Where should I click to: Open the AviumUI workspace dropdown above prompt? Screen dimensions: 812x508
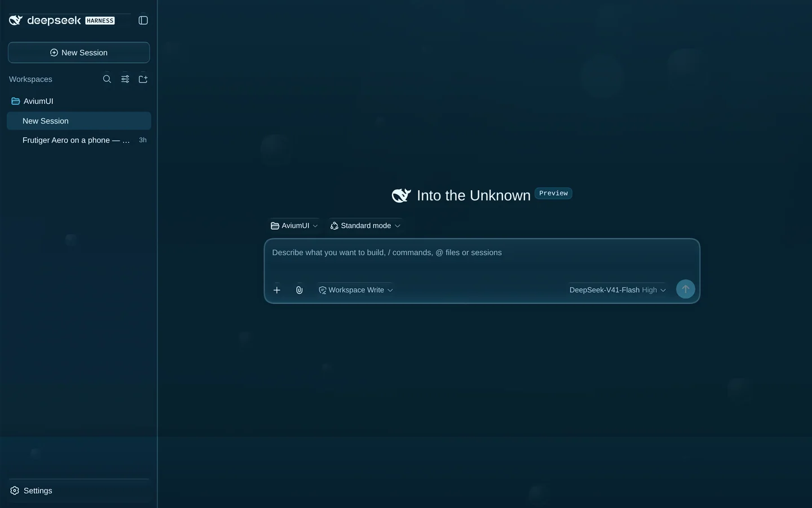pos(294,226)
